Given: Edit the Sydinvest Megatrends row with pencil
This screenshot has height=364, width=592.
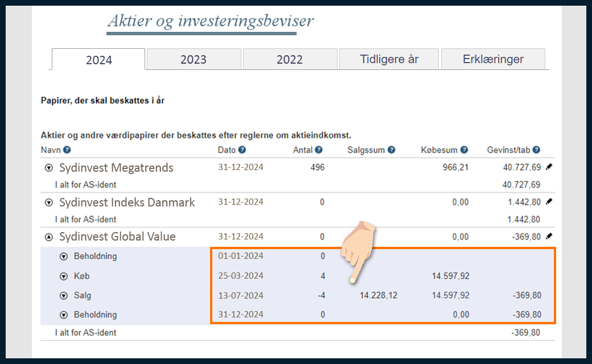Looking at the screenshot, I should [549, 167].
